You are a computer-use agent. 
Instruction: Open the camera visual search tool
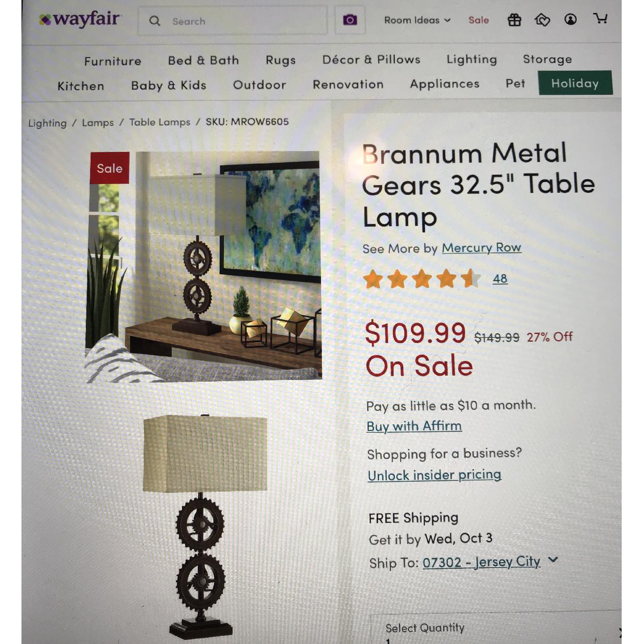pos(349,20)
